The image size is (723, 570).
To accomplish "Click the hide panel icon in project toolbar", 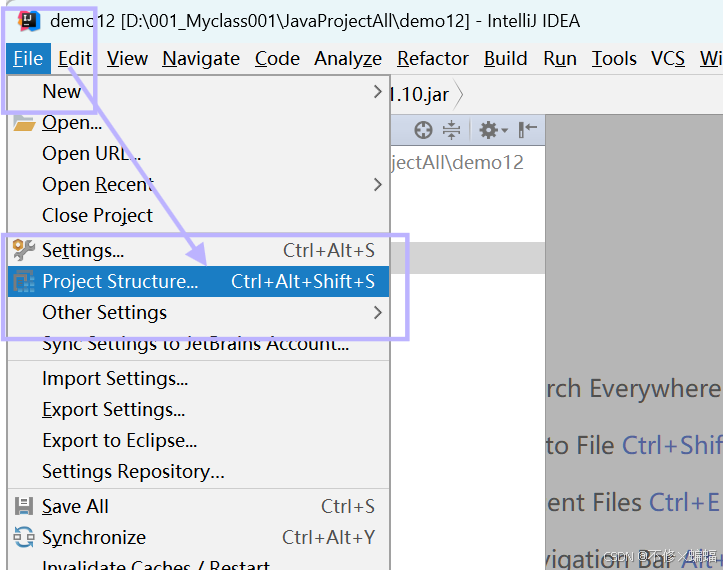I will coord(527,130).
